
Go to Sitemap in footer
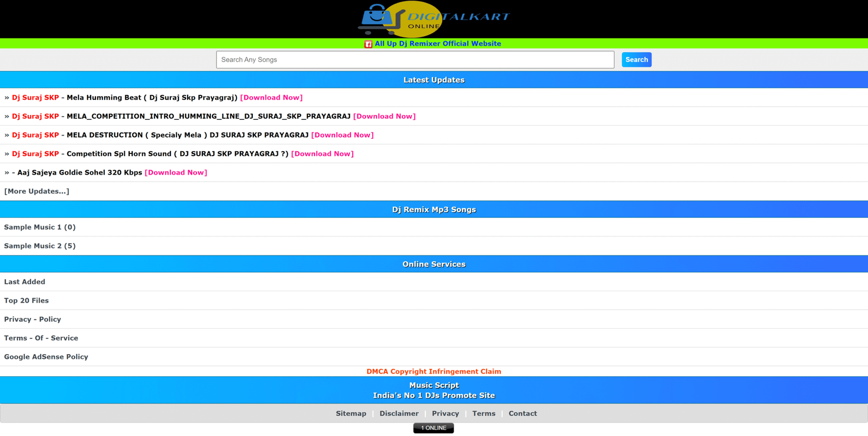(x=351, y=414)
